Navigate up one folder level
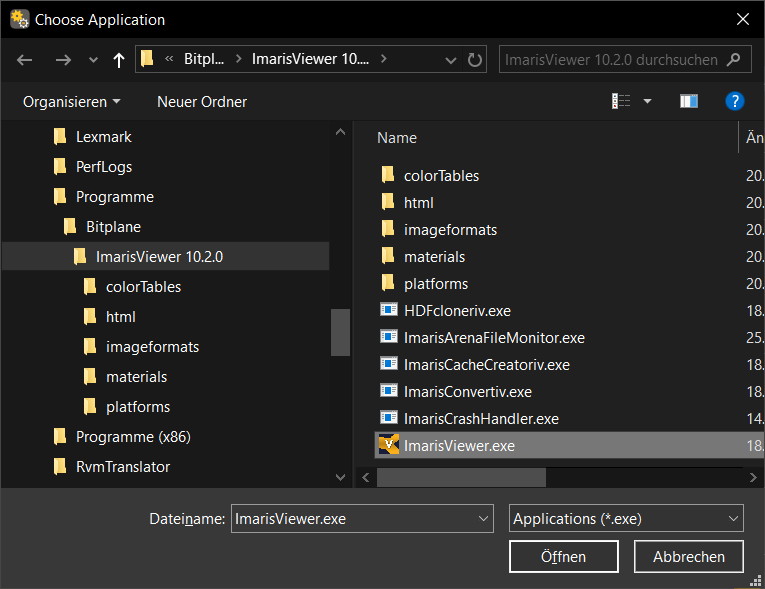 [x=119, y=60]
